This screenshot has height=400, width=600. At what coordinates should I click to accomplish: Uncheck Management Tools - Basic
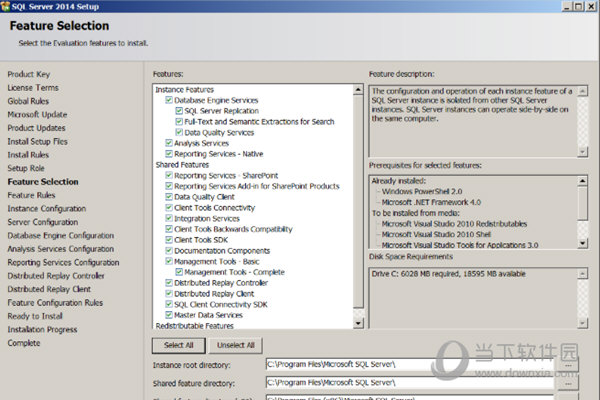coord(169,261)
